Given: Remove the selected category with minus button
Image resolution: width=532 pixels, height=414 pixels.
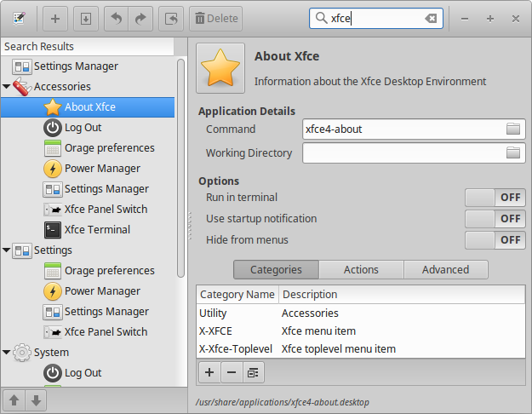Looking at the screenshot, I should pos(231,372).
